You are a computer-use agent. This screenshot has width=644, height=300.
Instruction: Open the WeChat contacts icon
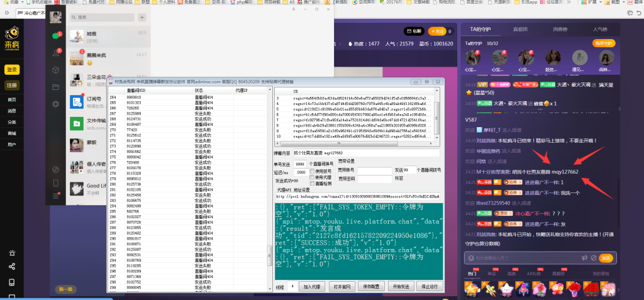click(55, 53)
